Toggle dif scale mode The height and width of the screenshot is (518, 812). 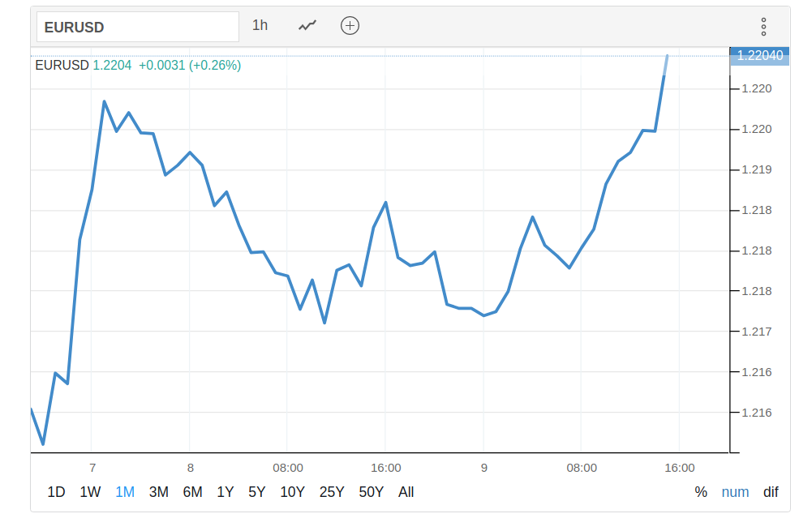click(x=771, y=492)
